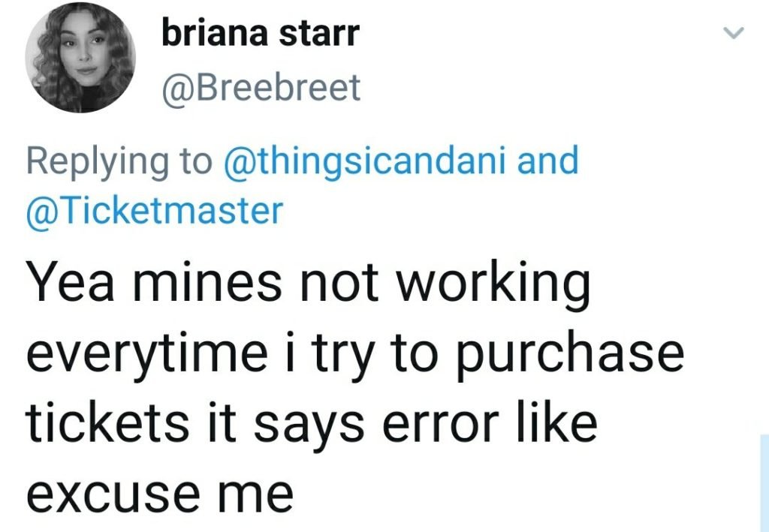Viewport: 769px width, 532px height.
Task: Open the @thingsicandani mention link
Action: pyautogui.click(x=367, y=161)
